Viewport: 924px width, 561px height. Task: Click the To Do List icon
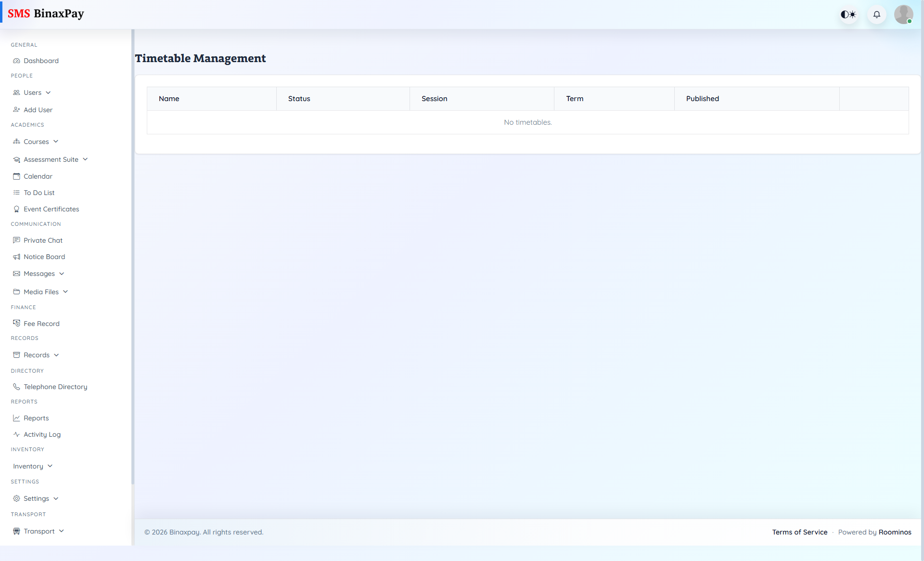pyautogui.click(x=16, y=193)
